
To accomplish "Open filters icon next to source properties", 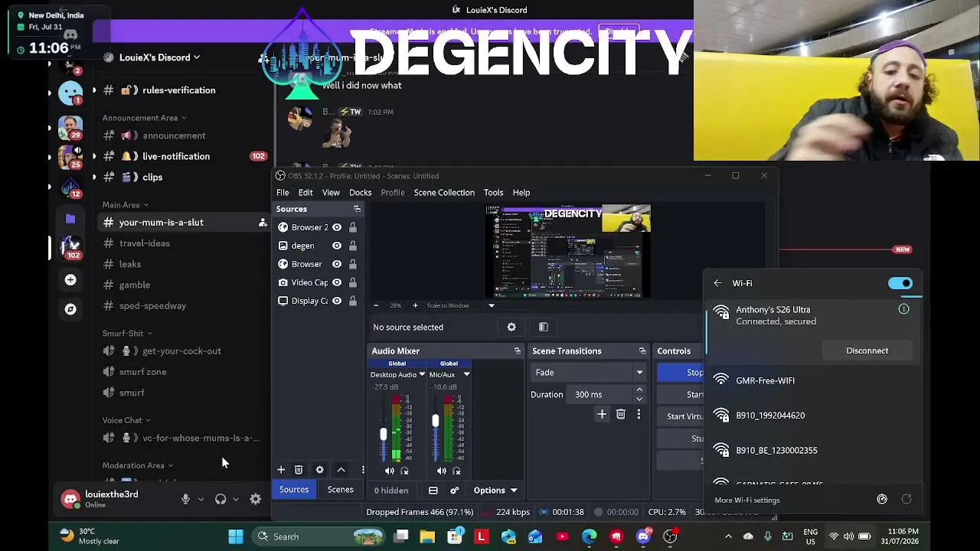I will coord(544,327).
